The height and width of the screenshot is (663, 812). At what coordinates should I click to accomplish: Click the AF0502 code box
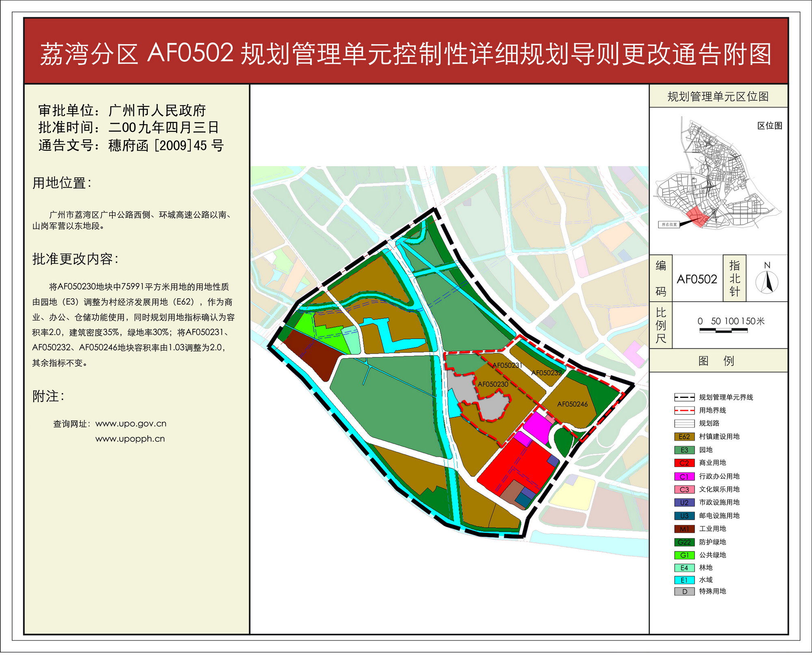click(697, 279)
